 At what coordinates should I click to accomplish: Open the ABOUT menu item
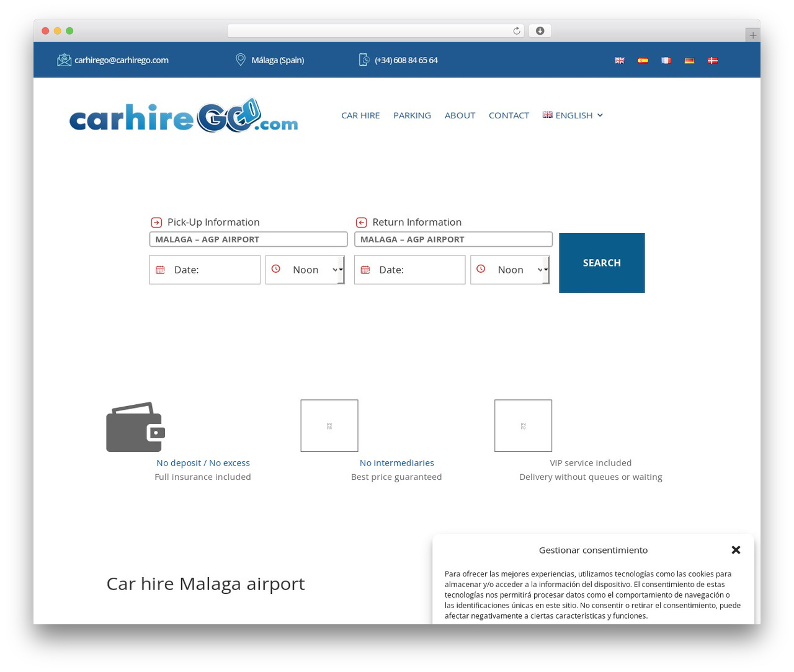pyautogui.click(x=460, y=115)
